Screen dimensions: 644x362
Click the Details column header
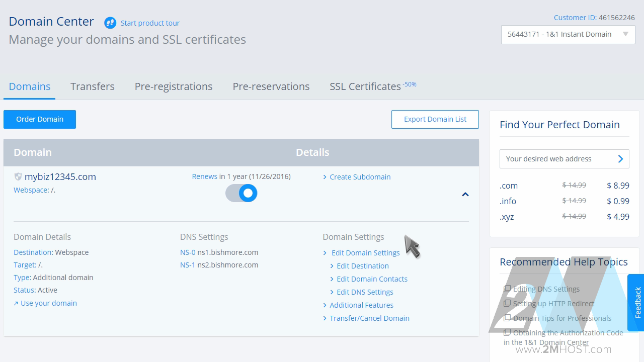312,152
